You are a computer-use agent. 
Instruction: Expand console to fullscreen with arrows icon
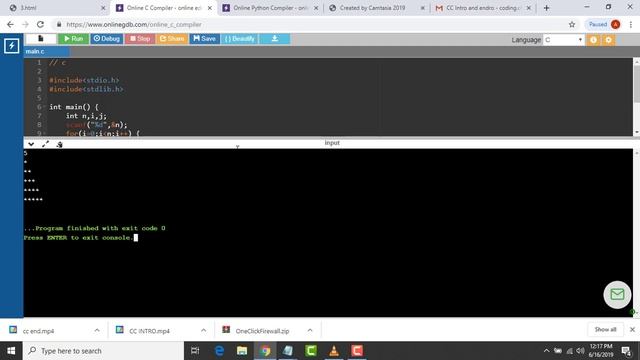click(45, 144)
